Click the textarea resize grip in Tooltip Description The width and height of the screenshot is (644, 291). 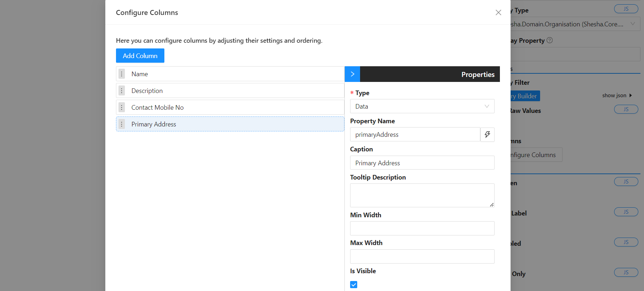click(492, 204)
